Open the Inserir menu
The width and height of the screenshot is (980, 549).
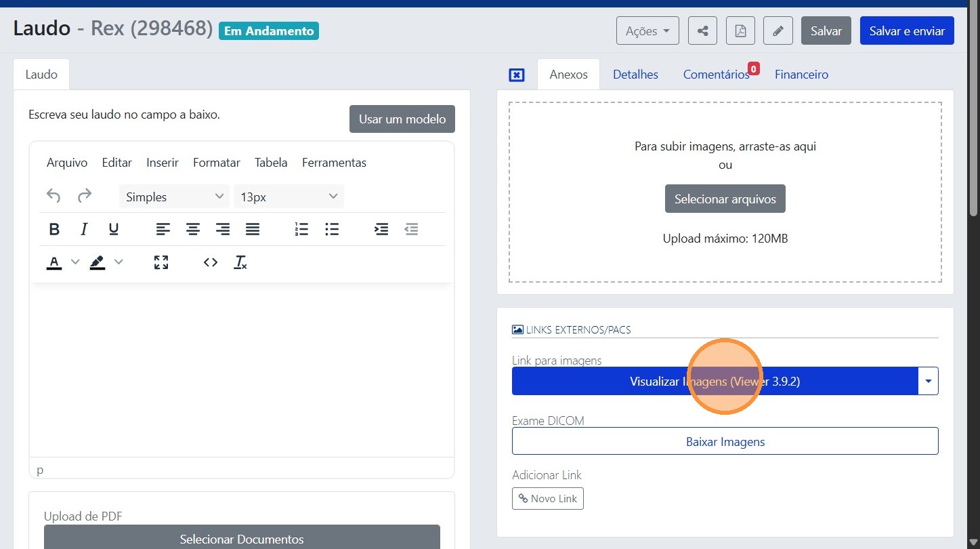point(163,163)
